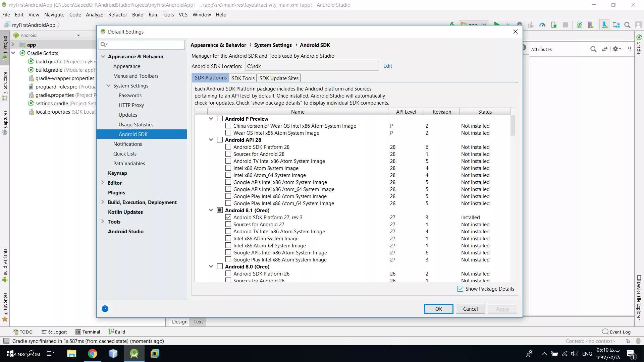Click Attach debugger to Android process icon
Screen dimensions: 644x362
pyautogui.click(x=554, y=25)
